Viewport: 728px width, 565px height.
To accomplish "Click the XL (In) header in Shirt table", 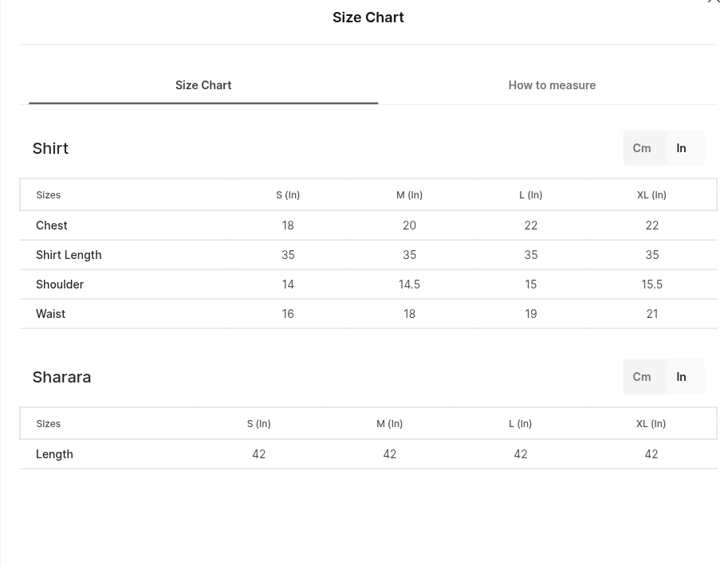I will click(651, 194).
